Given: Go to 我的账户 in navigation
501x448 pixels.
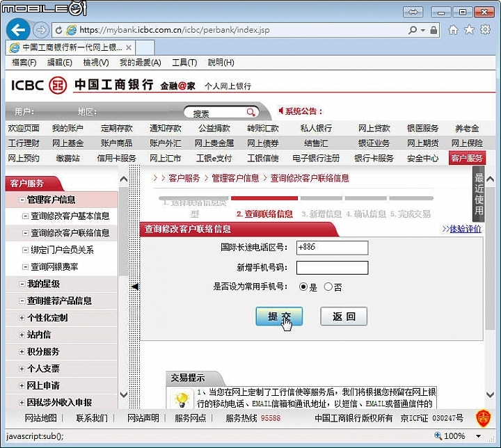Looking at the screenshot, I should coord(67,129).
